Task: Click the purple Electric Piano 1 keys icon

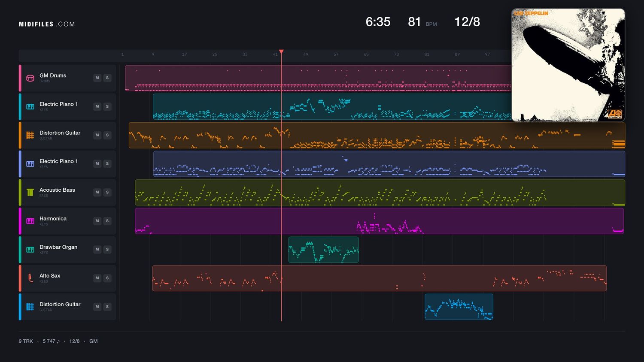Action: (x=30, y=164)
